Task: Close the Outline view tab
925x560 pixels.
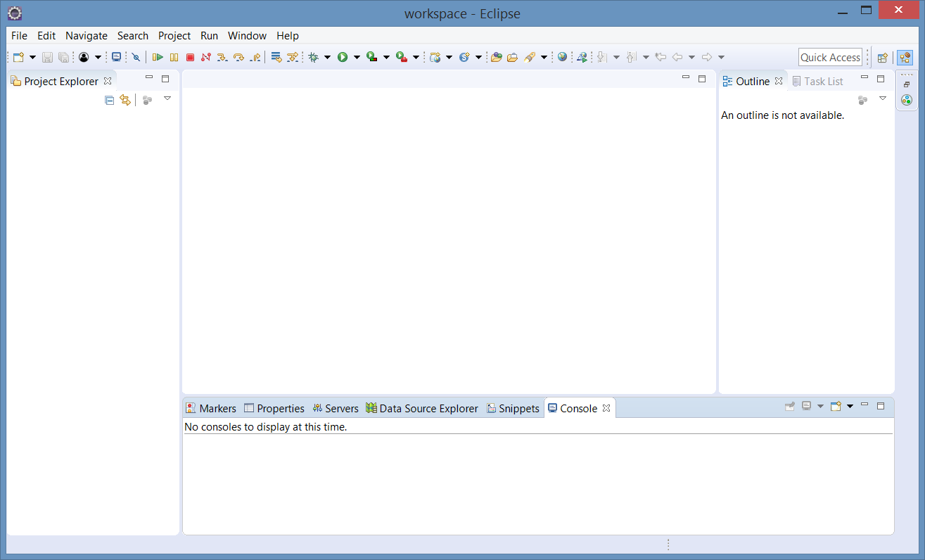Action: [x=779, y=81]
